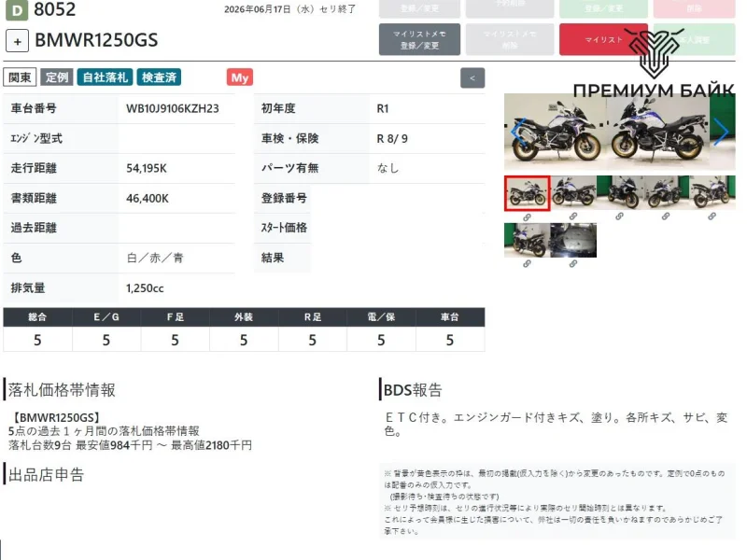The width and height of the screenshot is (747, 560).
Task: Click document mileage value 46,400K
Action: tap(148, 198)
